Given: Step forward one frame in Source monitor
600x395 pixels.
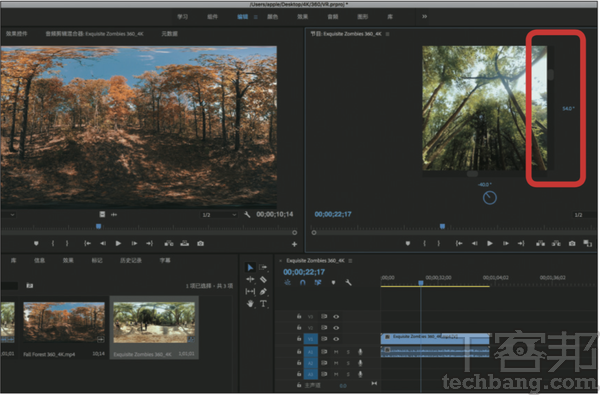Looking at the screenshot, I should [134, 243].
